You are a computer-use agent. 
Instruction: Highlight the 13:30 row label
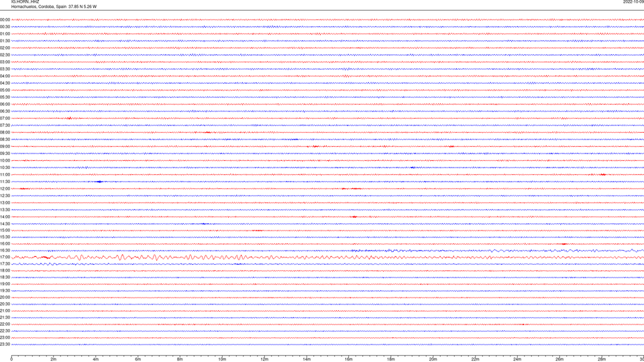[x=5, y=210]
